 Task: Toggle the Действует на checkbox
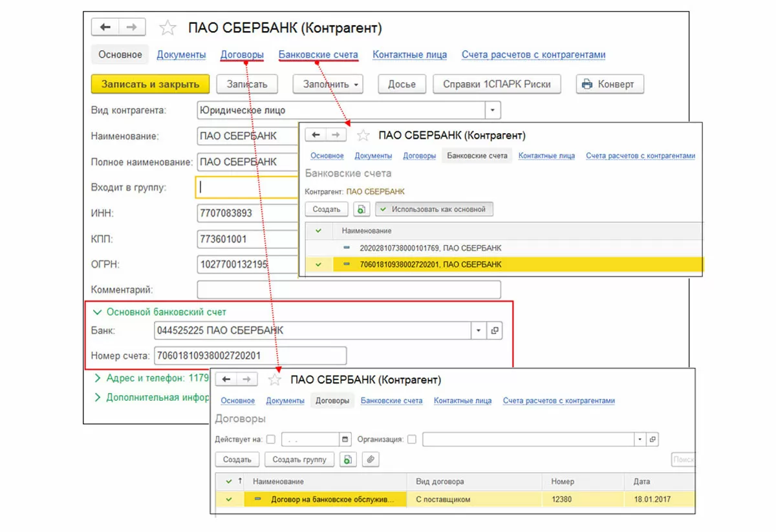tap(270, 440)
